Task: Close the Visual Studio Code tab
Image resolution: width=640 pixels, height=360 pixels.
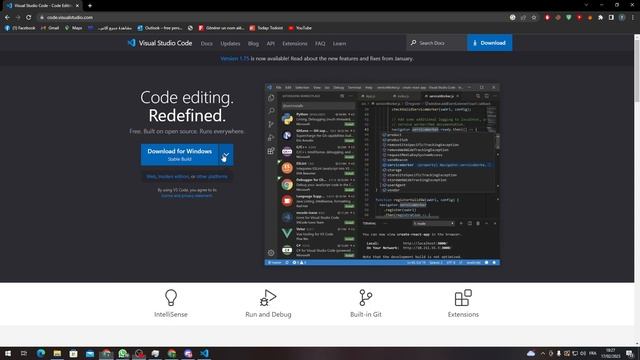Action: coord(77,6)
